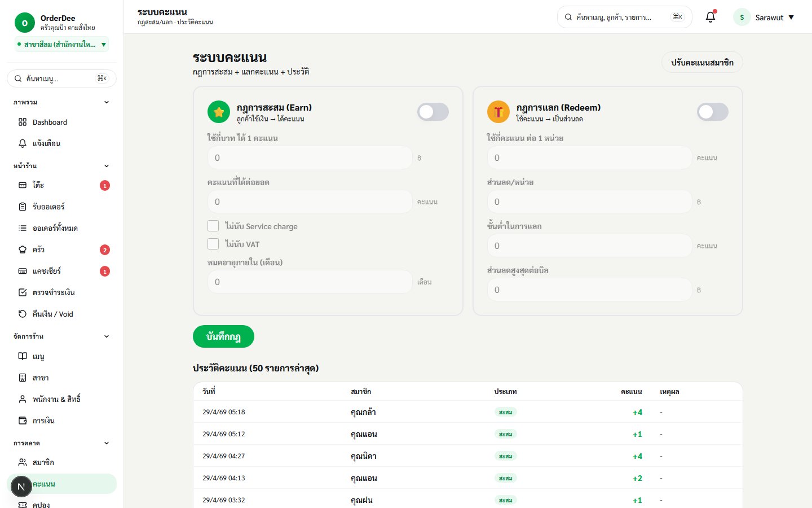Screen dimensions: 812x508
Task: Open the Dashboard grid icon
Action: [x=23, y=122]
